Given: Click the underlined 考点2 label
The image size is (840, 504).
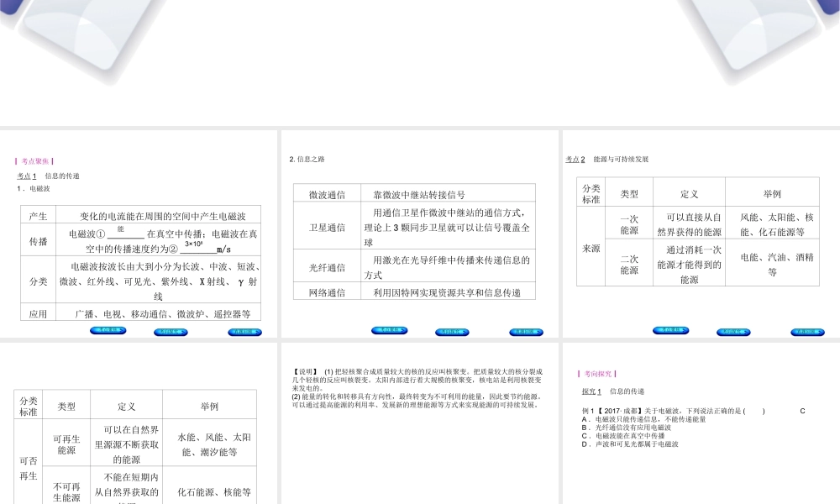Looking at the screenshot, I should pos(575,159).
